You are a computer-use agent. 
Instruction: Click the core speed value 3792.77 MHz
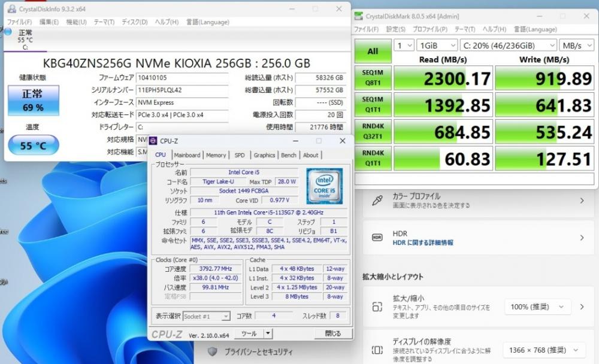tap(216, 269)
